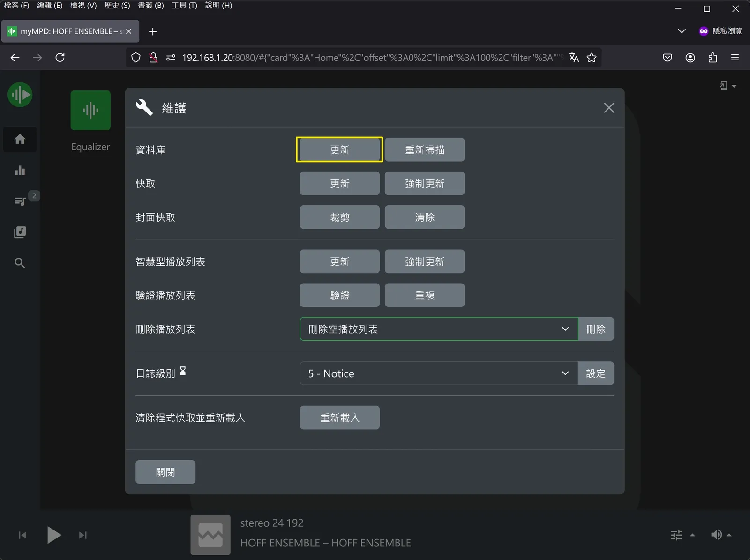Open the Search magnifier icon in sidebar

[x=20, y=263]
